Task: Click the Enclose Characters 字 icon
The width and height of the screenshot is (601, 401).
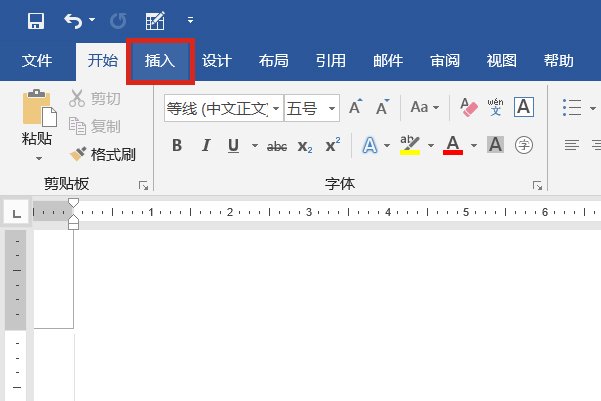Action: tap(524, 145)
